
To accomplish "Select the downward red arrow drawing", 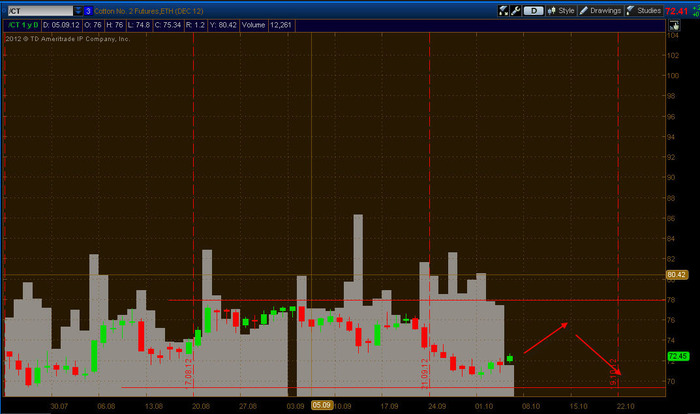I will coord(598,355).
